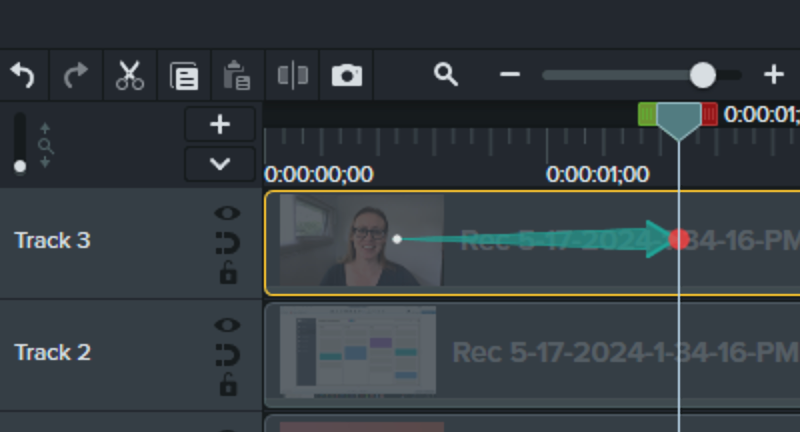The image size is (800, 432).
Task: Click the Redo arrow icon
Action: pos(76,75)
